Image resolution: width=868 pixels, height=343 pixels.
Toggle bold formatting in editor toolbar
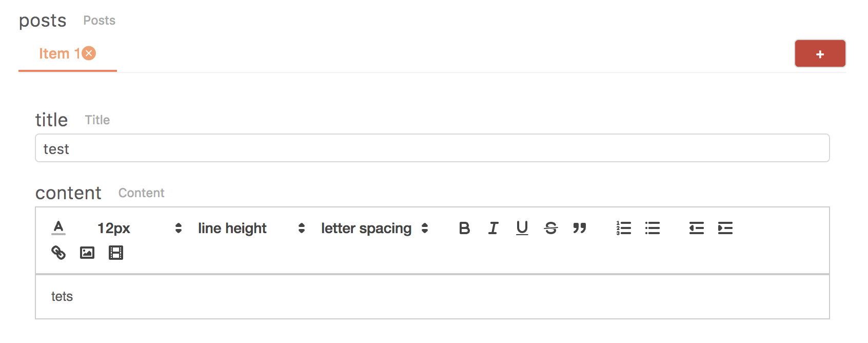pos(464,228)
